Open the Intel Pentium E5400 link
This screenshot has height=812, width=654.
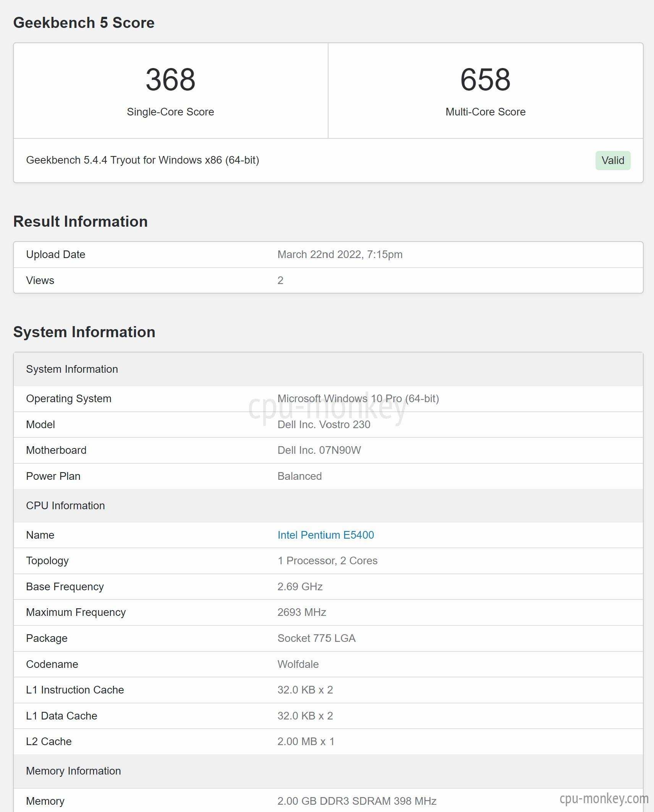pos(325,535)
